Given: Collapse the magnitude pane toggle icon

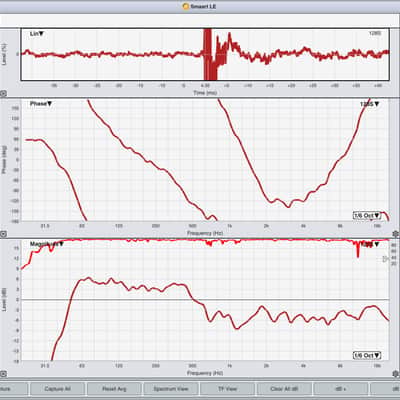Looking at the screenshot, I should pyautogui.click(x=3, y=374).
